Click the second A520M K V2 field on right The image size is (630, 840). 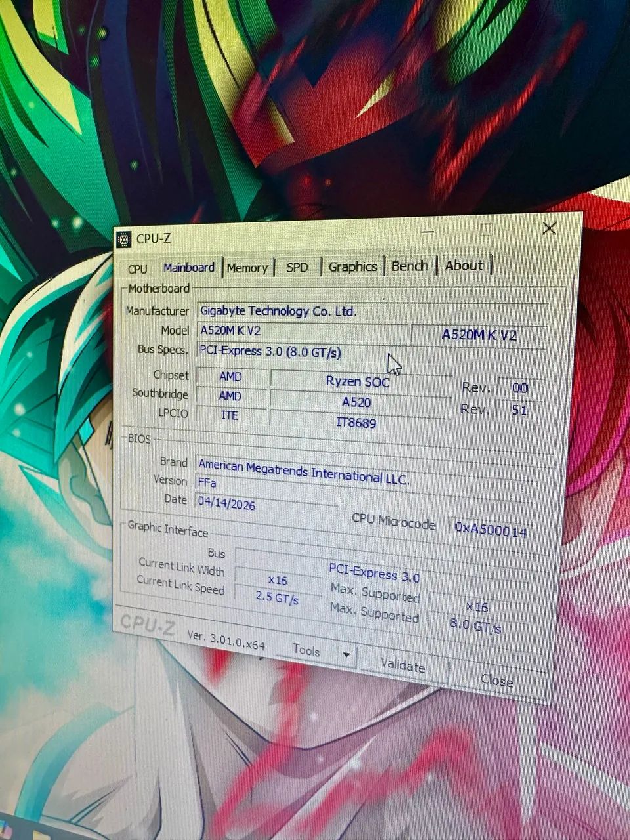(479, 335)
